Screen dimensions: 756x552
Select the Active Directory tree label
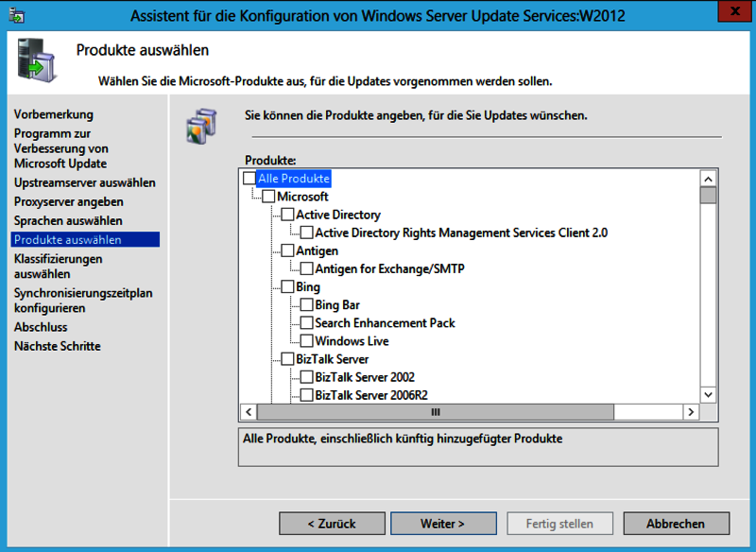tap(338, 215)
